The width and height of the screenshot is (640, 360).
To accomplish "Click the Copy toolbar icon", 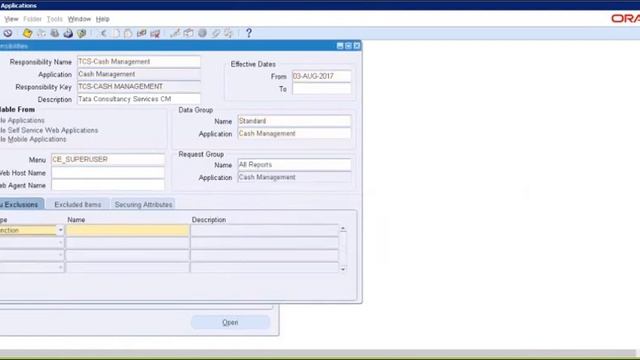I will (116, 33).
